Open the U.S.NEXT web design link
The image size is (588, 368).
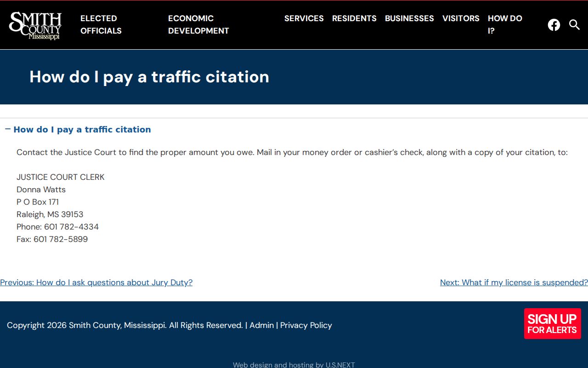coord(340,365)
